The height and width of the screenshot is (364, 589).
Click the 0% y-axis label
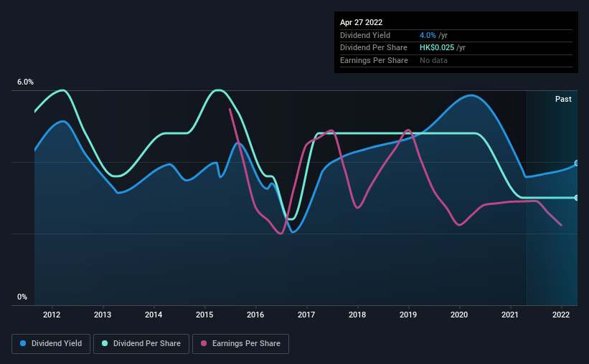pyautogui.click(x=22, y=297)
